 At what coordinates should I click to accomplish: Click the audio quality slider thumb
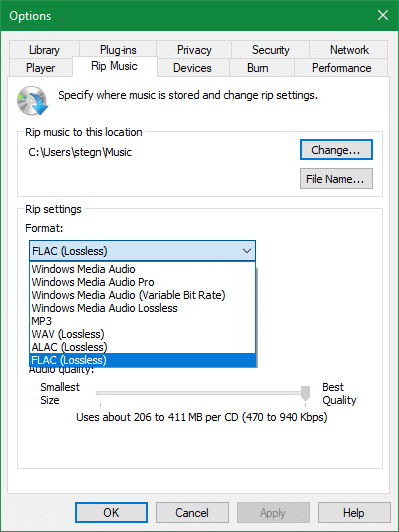coord(305,393)
